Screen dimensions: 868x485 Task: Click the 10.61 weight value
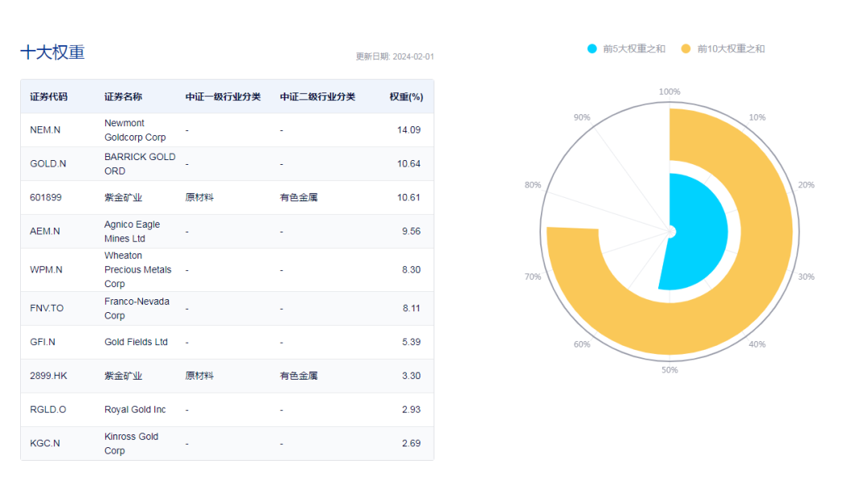pos(408,197)
